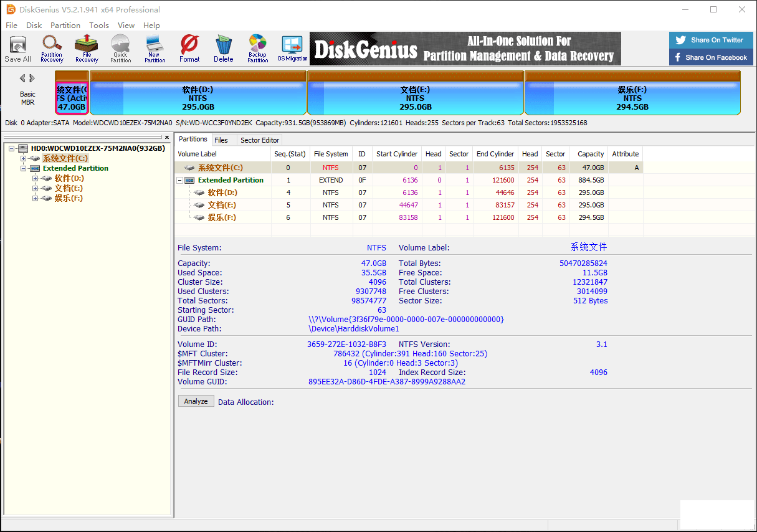Viewport: 757px width, 532px height.
Task: Open the Partition menu
Action: coord(65,25)
